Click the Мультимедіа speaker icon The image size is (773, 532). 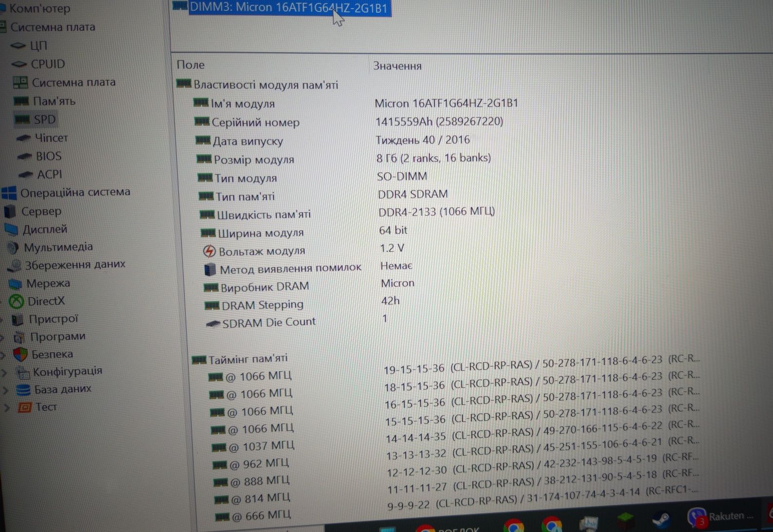[12, 248]
